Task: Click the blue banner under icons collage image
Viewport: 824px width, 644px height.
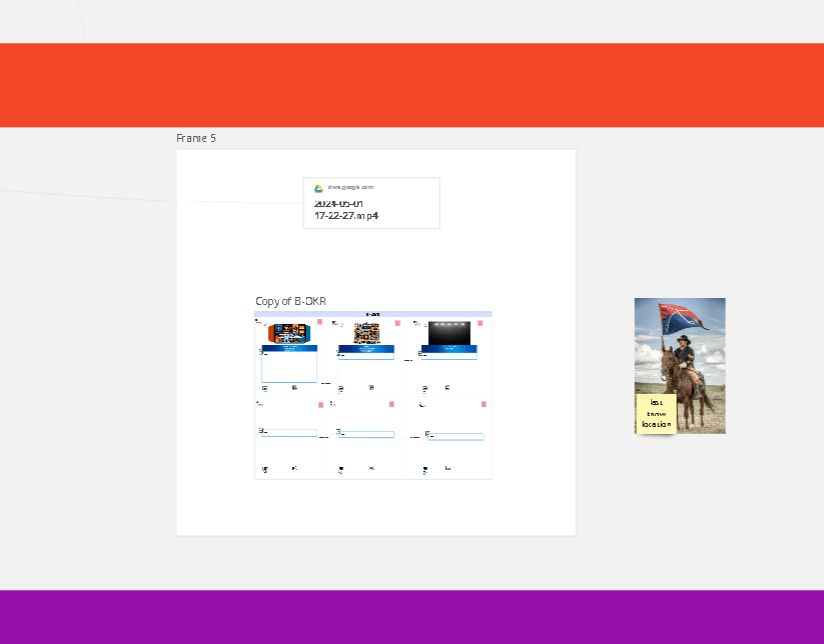Action: pos(367,349)
